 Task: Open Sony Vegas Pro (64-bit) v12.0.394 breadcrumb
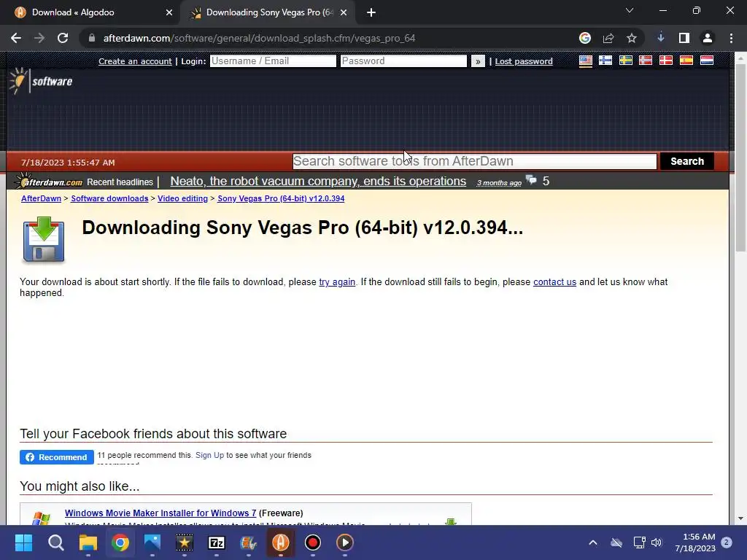tap(281, 198)
